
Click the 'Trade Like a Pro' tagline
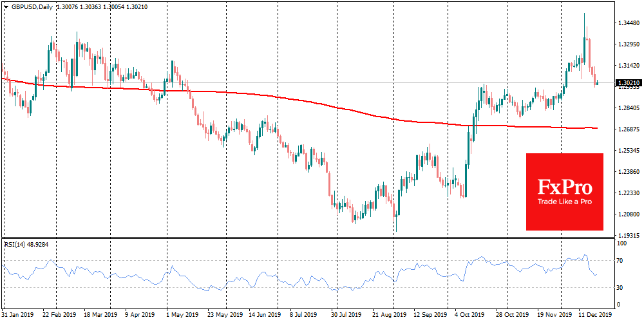(564, 202)
